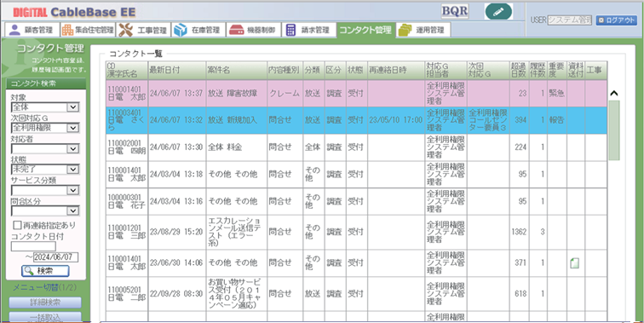Click customer 100000301 日電 花子

[126, 201]
